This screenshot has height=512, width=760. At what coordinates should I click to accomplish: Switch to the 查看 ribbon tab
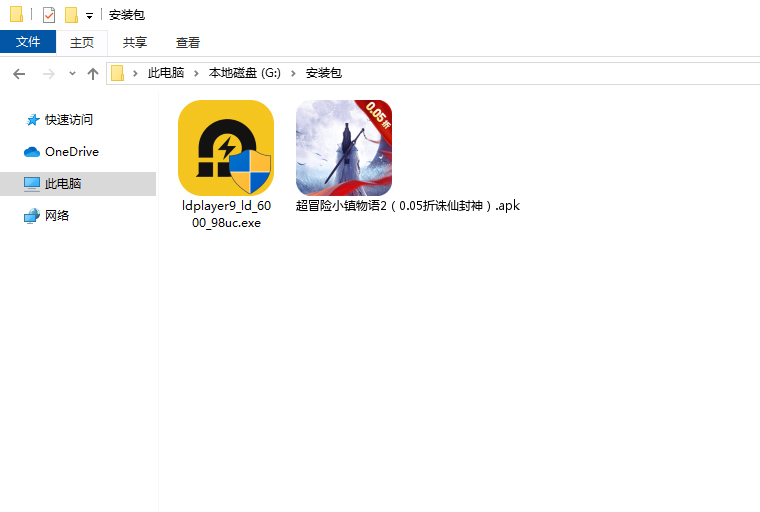pos(188,43)
